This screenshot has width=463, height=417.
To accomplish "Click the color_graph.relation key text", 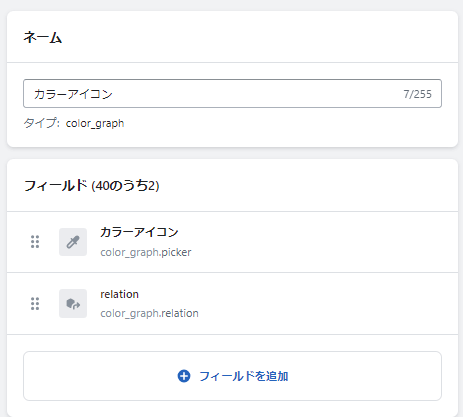I will [149, 313].
